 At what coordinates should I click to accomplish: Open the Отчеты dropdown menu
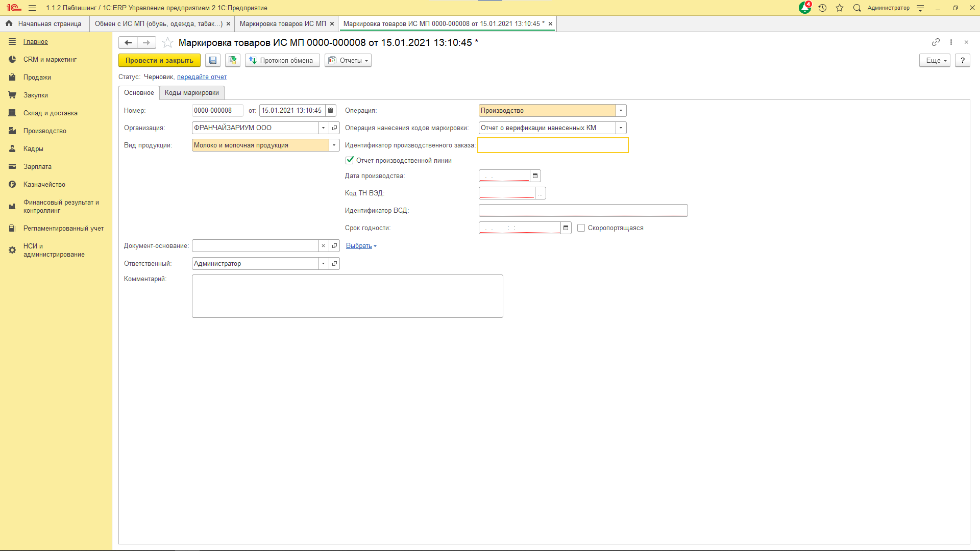click(348, 60)
